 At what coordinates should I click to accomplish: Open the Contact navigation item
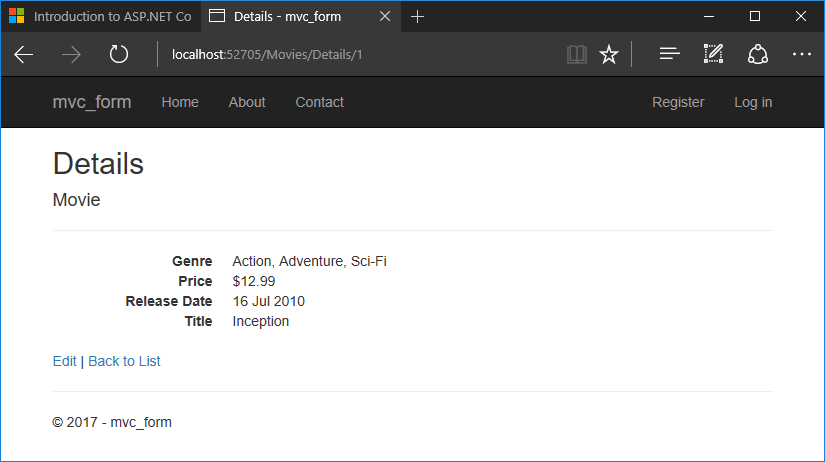319,102
